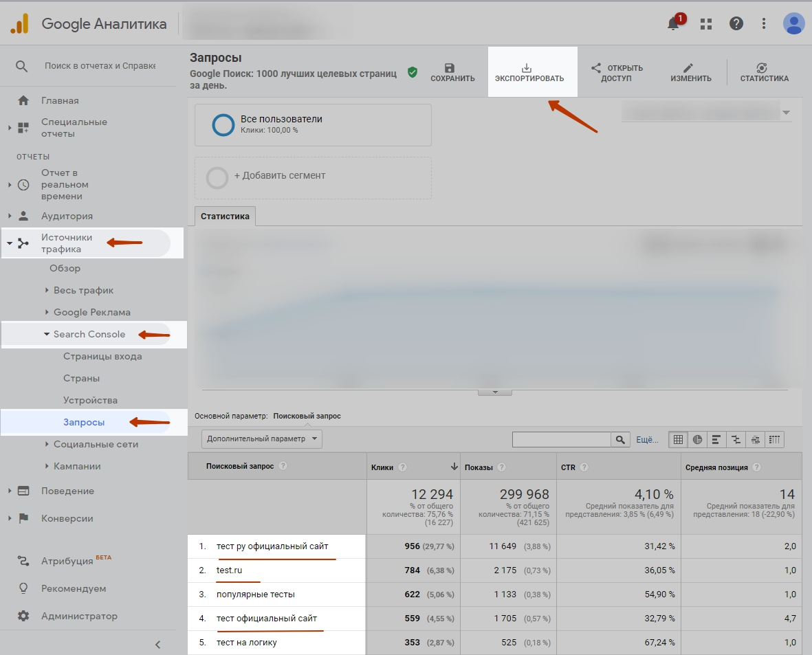Open Страницы входа report
Image resolution: width=812 pixels, height=655 pixels.
coord(102,356)
